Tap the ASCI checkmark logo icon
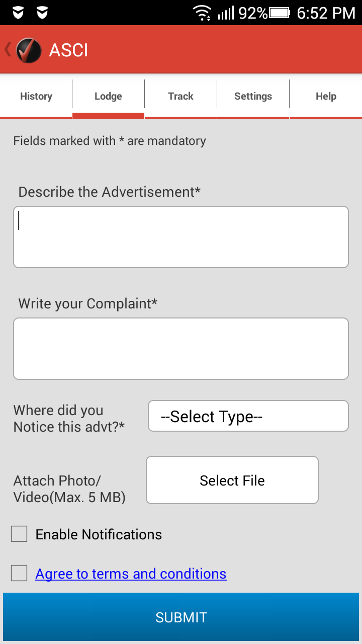362x644 pixels. coord(29,50)
